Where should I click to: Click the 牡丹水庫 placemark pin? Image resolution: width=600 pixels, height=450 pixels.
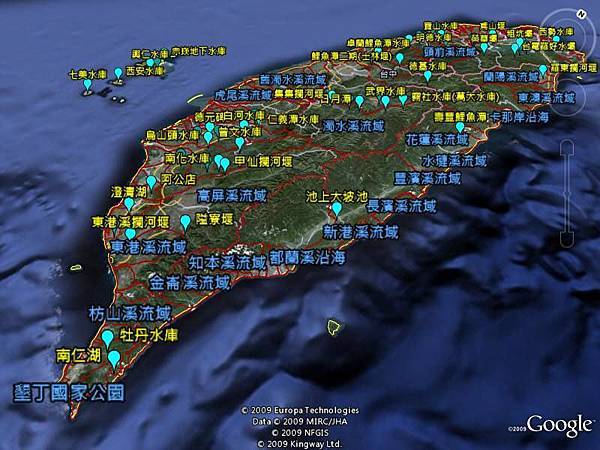coord(108,339)
